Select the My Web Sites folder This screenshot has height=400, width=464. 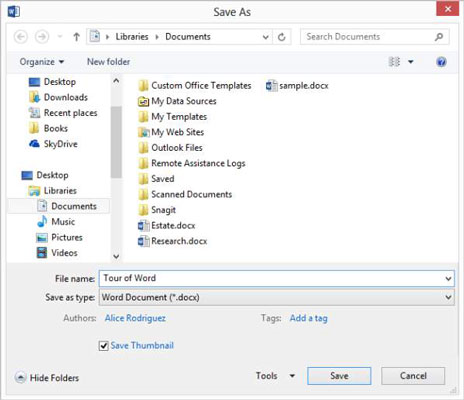(x=171, y=132)
